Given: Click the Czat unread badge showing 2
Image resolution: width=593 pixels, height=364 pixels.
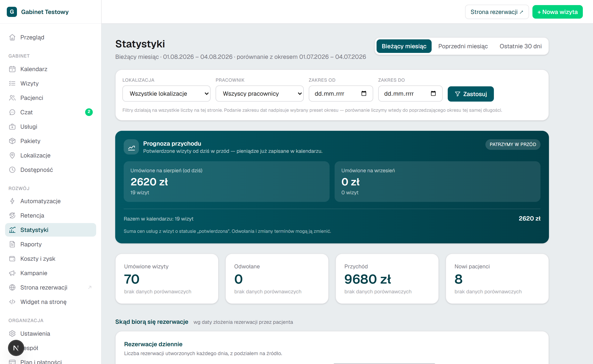Looking at the screenshot, I should (x=89, y=112).
